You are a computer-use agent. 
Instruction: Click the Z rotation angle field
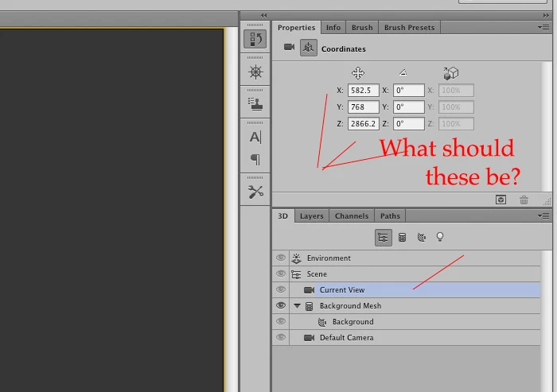coord(408,123)
